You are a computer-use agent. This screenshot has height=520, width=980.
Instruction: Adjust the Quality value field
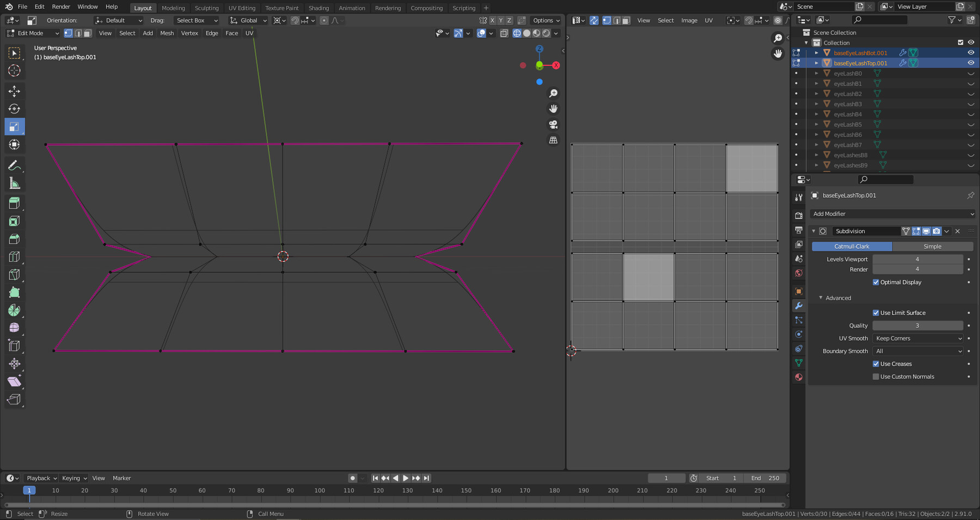pos(917,326)
